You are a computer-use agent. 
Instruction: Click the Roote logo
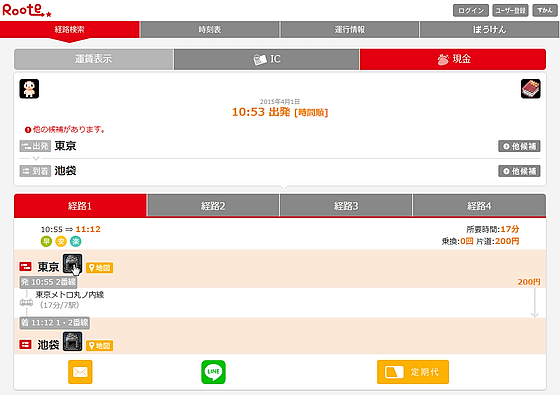coord(27,10)
